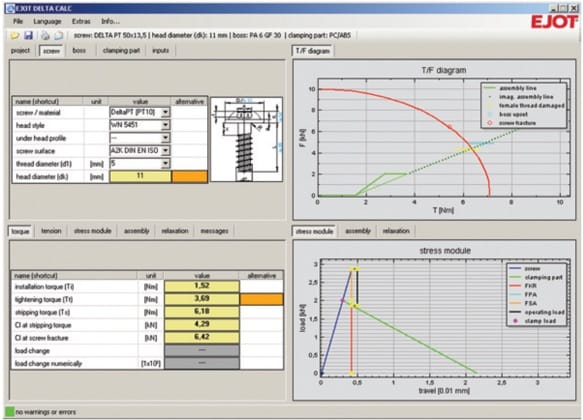Click the screw fracture marker on red curve
The height and width of the screenshot is (420, 583).
click(450, 127)
